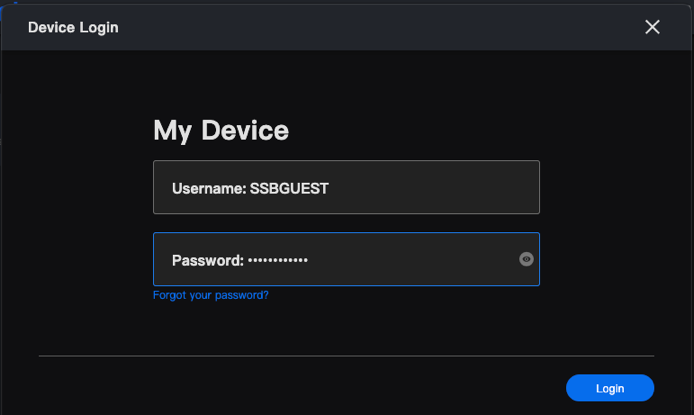Close the Device Login dialog
Viewport: 694px width, 415px height.
[x=653, y=27]
